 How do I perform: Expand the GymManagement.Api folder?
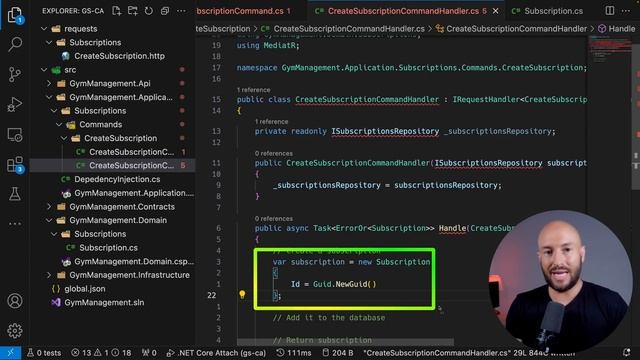click(x=109, y=83)
